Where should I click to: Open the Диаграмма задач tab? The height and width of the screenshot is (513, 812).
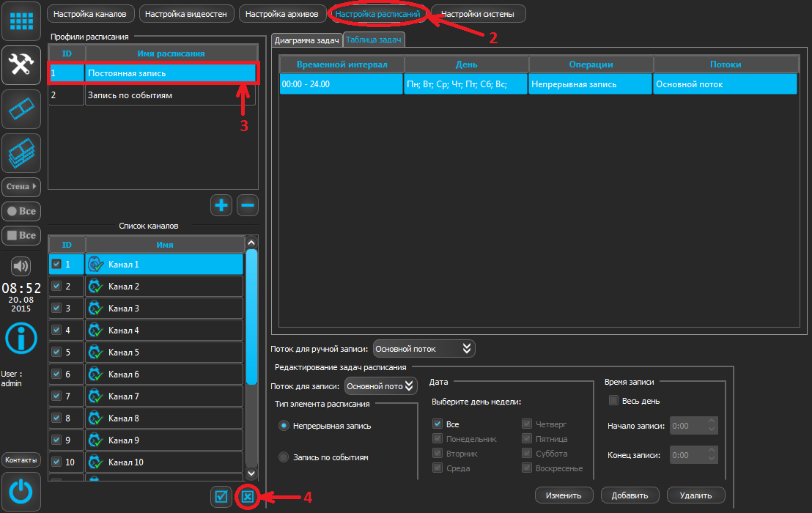(x=306, y=41)
